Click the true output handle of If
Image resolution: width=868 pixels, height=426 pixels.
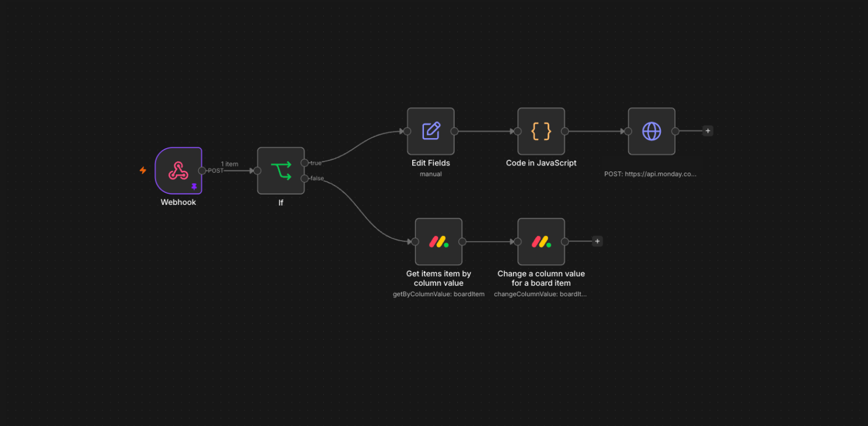tap(304, 163)
